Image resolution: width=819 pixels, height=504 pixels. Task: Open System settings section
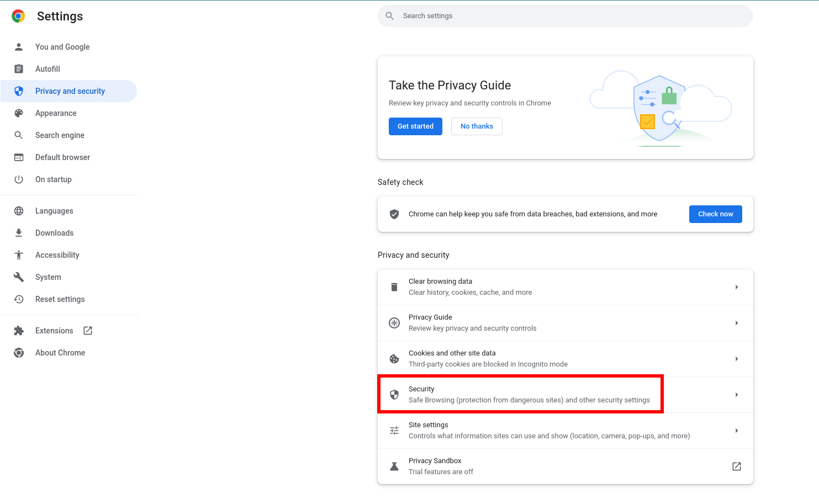pos(68,277)
